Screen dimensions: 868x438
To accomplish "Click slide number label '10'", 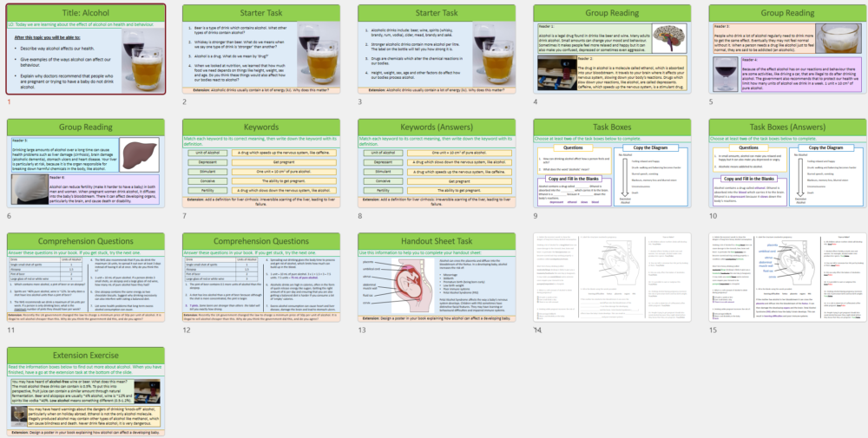I will 713,216.
